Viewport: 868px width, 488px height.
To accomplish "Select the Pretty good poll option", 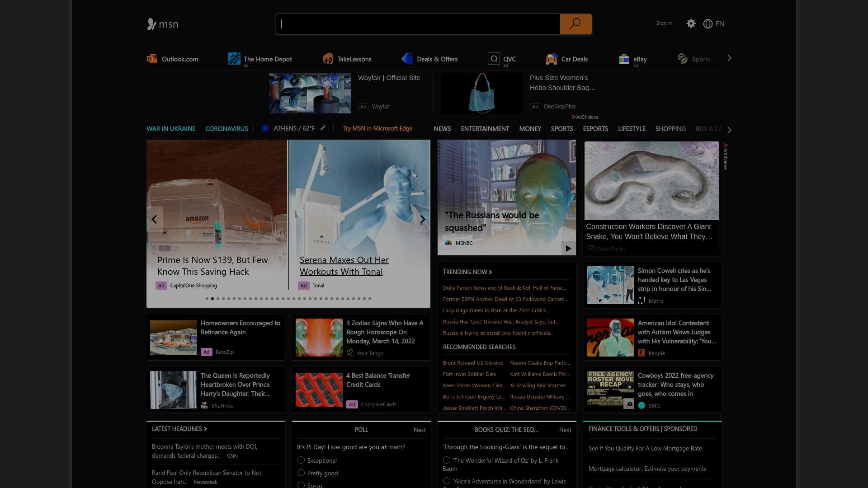I will [x=301, y=473].
